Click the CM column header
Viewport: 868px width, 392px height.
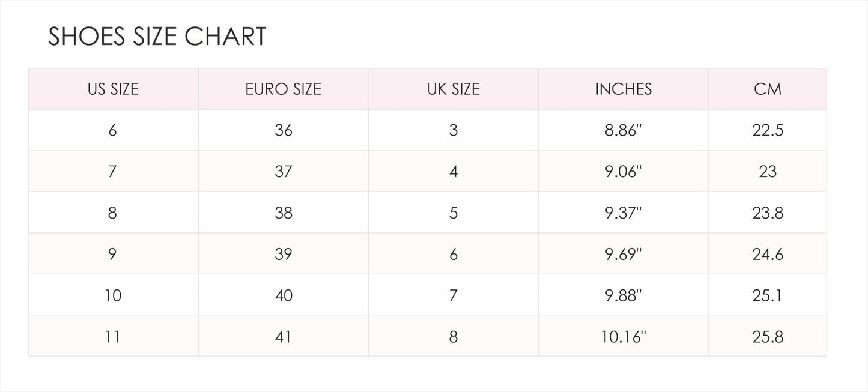pos(768,89)
